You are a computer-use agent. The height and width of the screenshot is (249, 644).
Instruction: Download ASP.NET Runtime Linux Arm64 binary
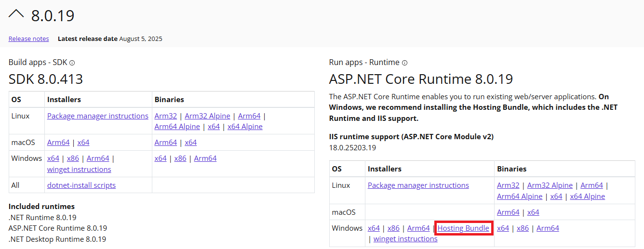[x=592, y=185]
